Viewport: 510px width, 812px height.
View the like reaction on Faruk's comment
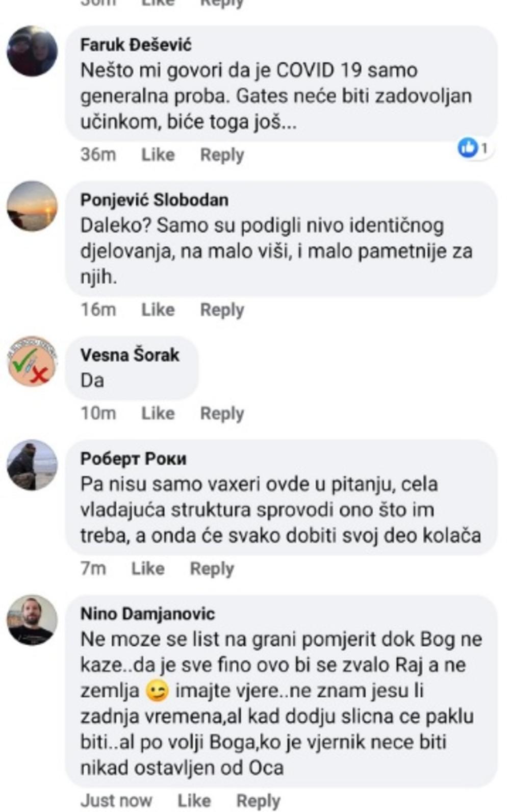click(474, 148)
